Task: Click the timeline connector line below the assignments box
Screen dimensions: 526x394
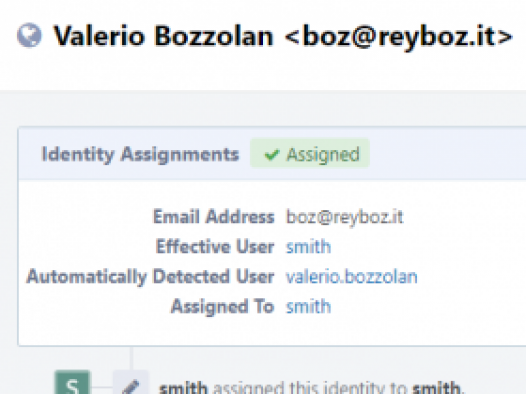Action: (131, 358)
